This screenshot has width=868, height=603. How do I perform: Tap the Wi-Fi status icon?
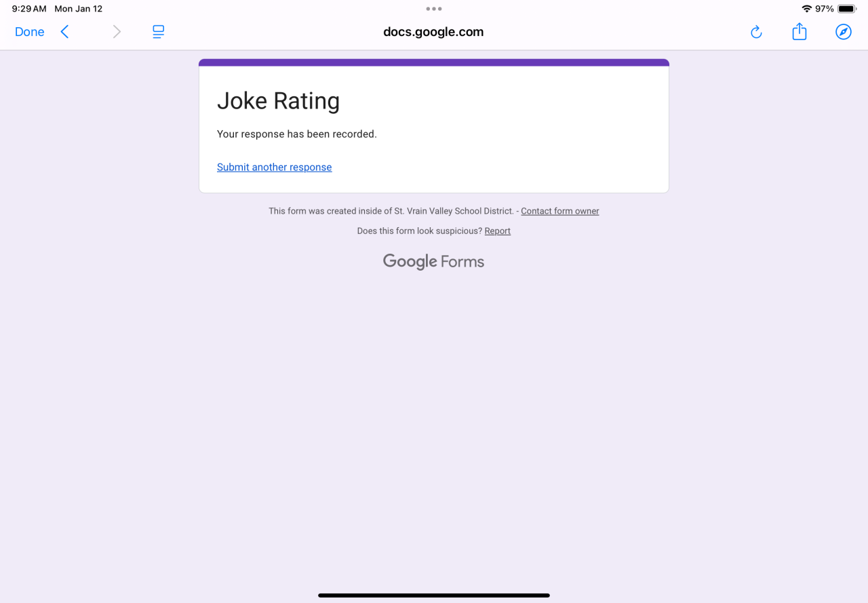click(x=806, y=9)
